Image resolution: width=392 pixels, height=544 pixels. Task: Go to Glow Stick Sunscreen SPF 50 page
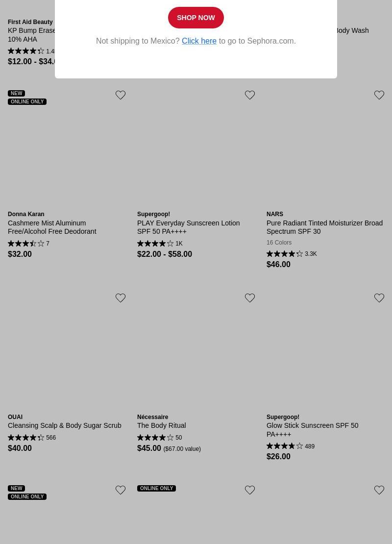pos(312,430)
